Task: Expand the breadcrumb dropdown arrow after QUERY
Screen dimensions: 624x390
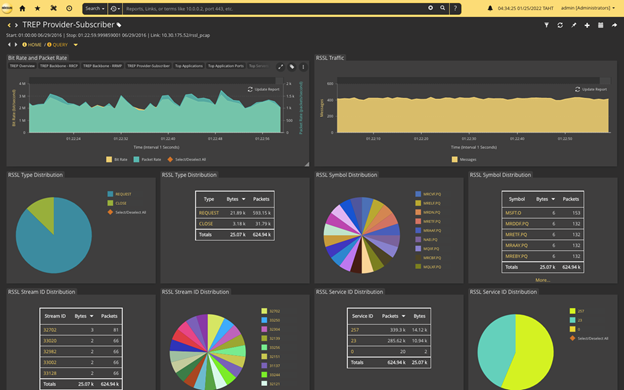Action: click(x=76, y=45)
